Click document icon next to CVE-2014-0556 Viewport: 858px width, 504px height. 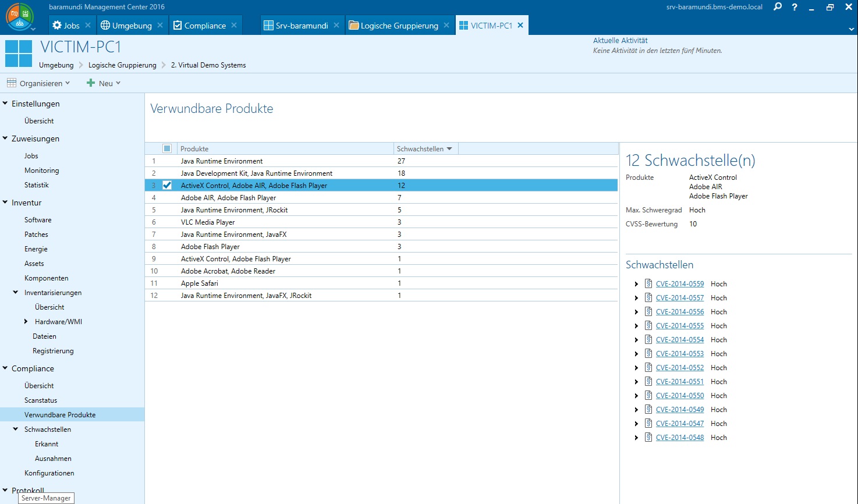648,311
